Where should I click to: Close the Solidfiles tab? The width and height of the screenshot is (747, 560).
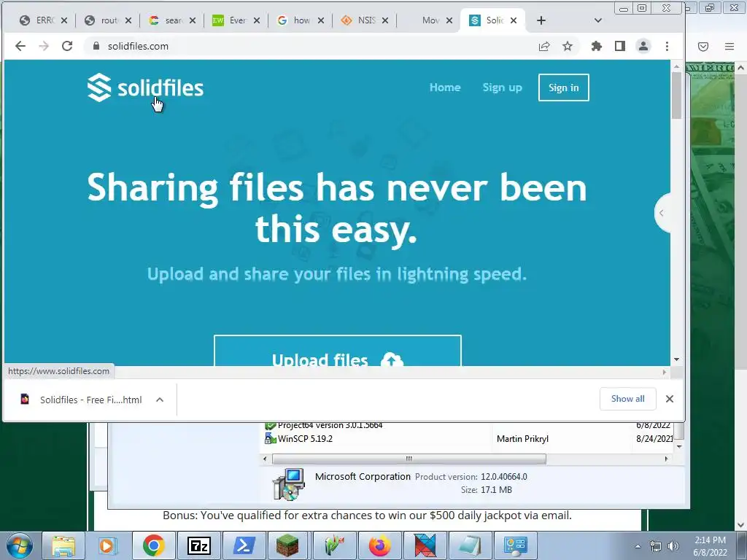tap(514, 20)
